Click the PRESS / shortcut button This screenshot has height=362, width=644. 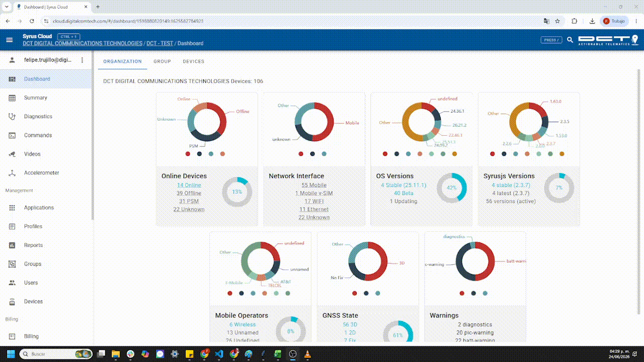point(551,40)
